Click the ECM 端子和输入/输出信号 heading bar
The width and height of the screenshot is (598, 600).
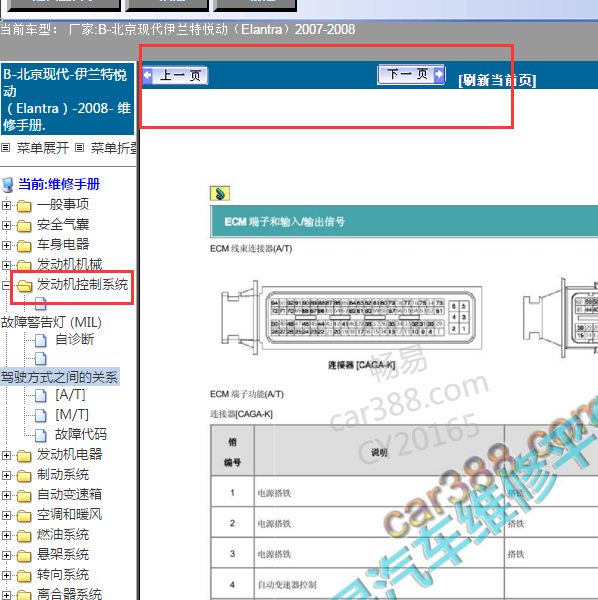[x=404, y=222]
